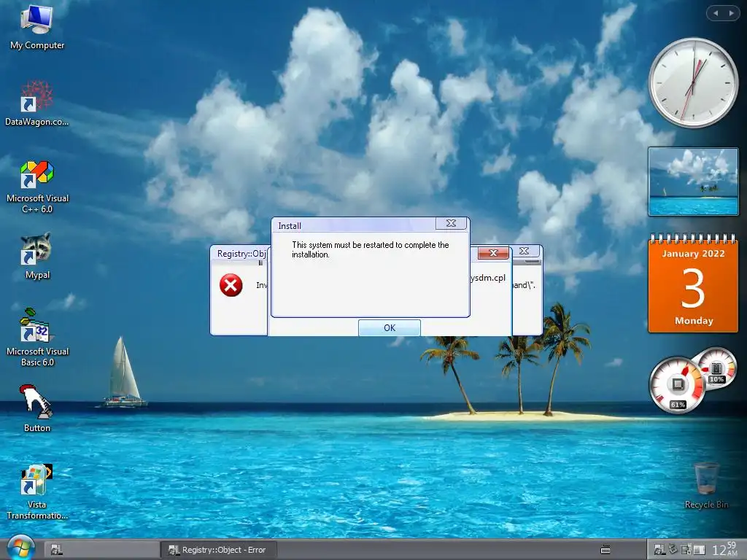Click the sidebar tray icon beside the clock
The image size is (747, 560).
coord(699,550)
